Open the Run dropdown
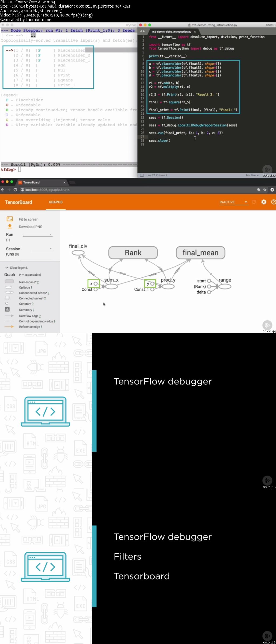This screenshot has height=644, width=276. coord(37,235)
